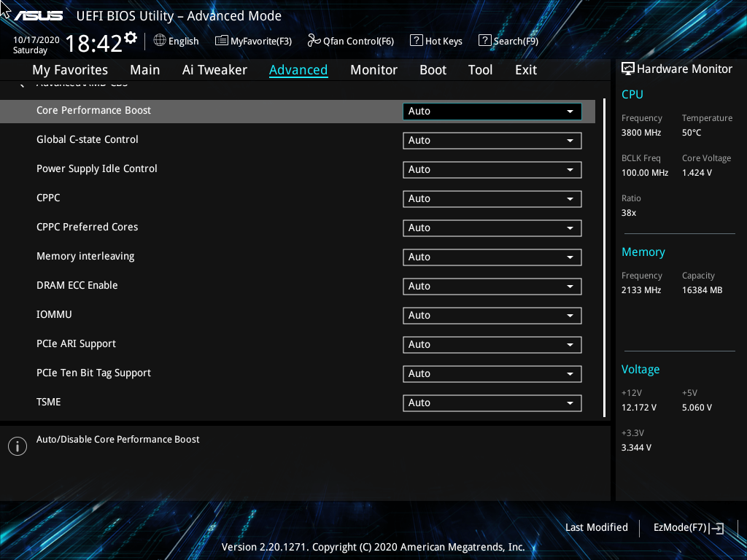The width and height of the screenshot is (747, 560).
Task: Expand the IOMMU dropdown
Action: tap(492, 316)
